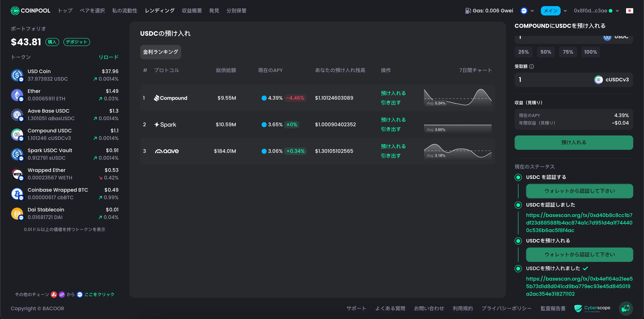
Task: Click the COINPOOL logo icon
Action: point(15,11)
